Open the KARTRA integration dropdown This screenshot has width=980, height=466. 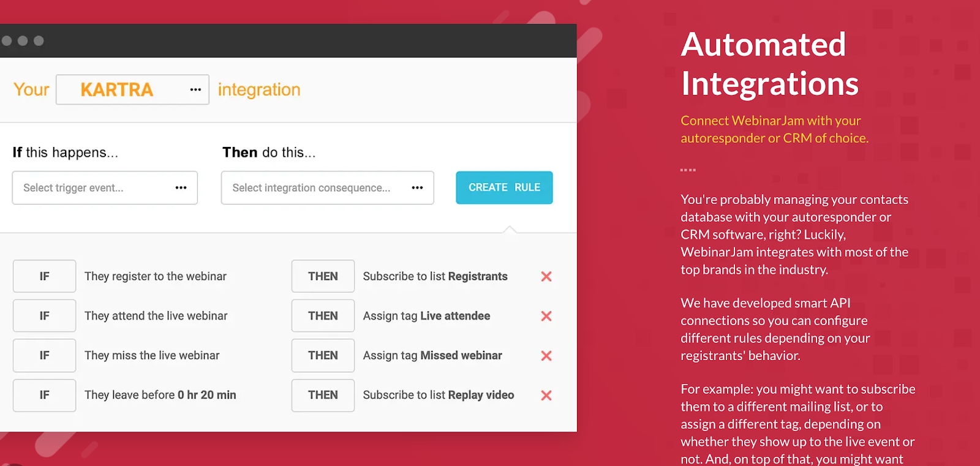(132, 89)
